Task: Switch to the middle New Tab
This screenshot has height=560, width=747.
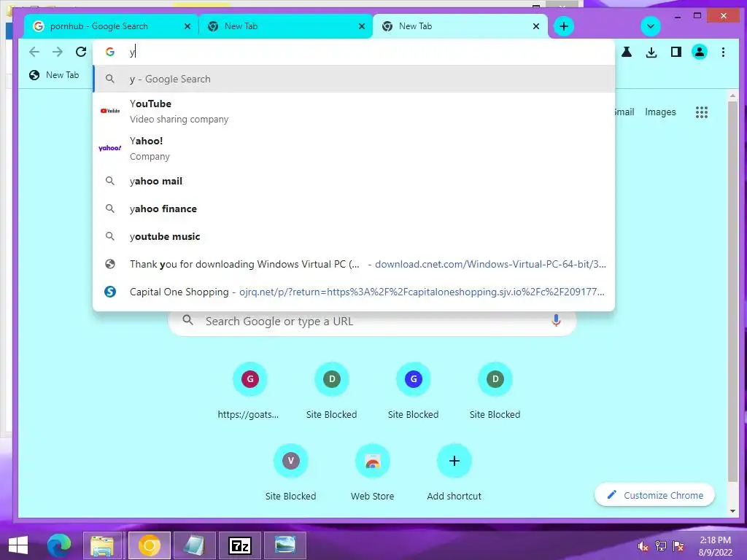Action: 286,26
